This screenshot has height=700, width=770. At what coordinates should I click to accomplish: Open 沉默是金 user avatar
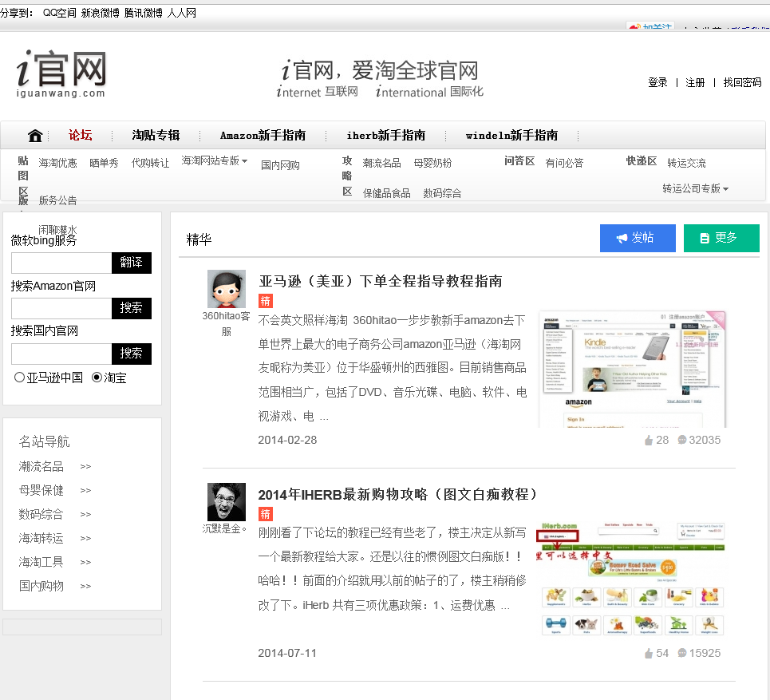click(227, 502)
